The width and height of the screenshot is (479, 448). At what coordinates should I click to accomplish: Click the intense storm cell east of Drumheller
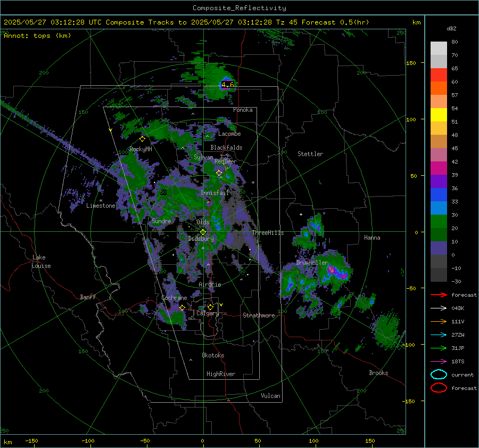point(335,271)
